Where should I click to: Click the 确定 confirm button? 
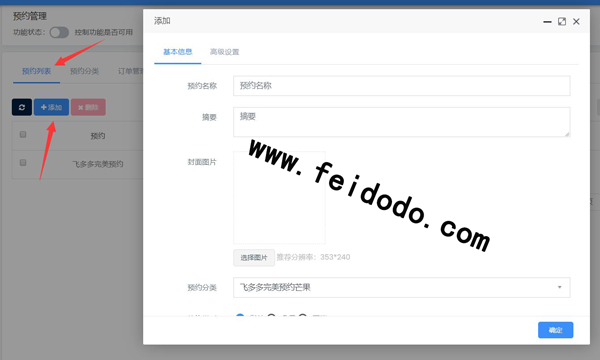pos(556,330)
